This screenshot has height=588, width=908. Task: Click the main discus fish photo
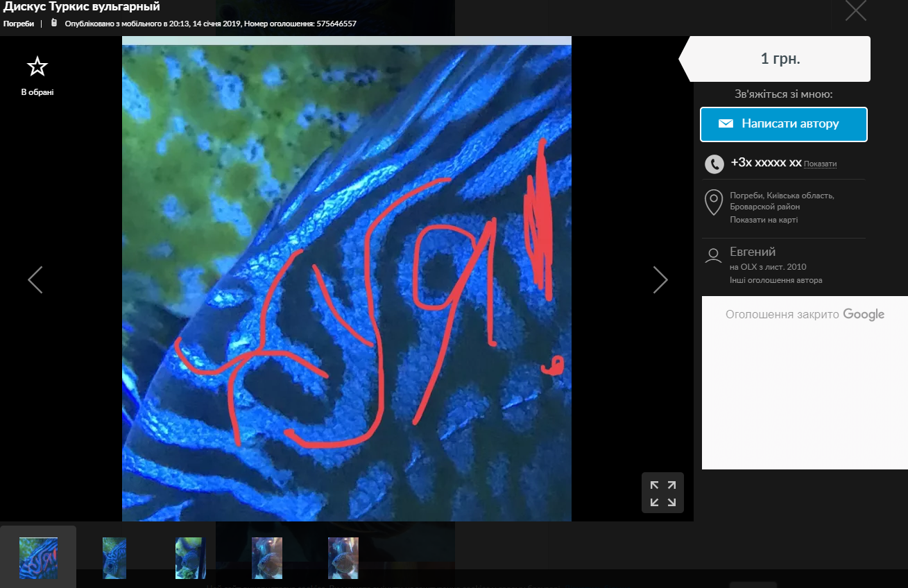click(x=347, y=279)
